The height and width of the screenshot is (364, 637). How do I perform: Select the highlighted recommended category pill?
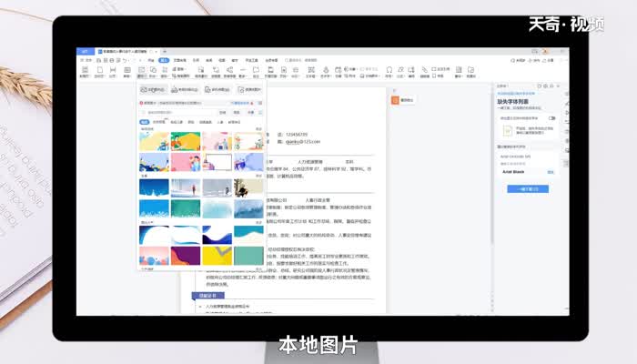145,122
